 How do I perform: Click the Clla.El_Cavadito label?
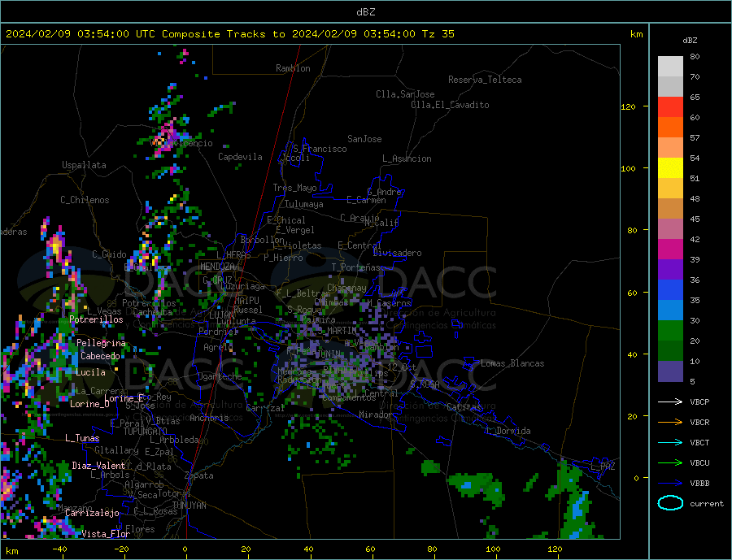[x=450, y=105]
